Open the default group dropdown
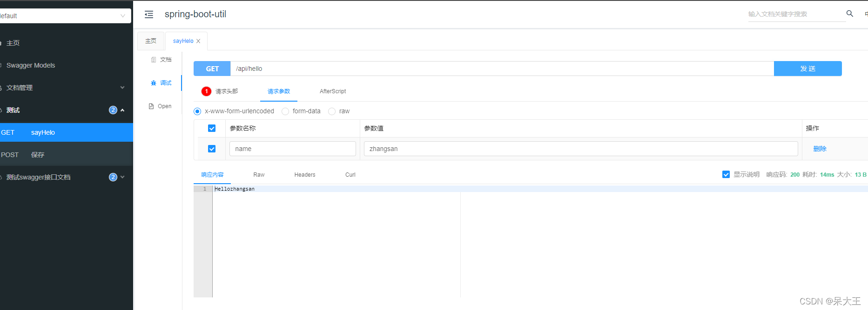 tap(65, 16)
